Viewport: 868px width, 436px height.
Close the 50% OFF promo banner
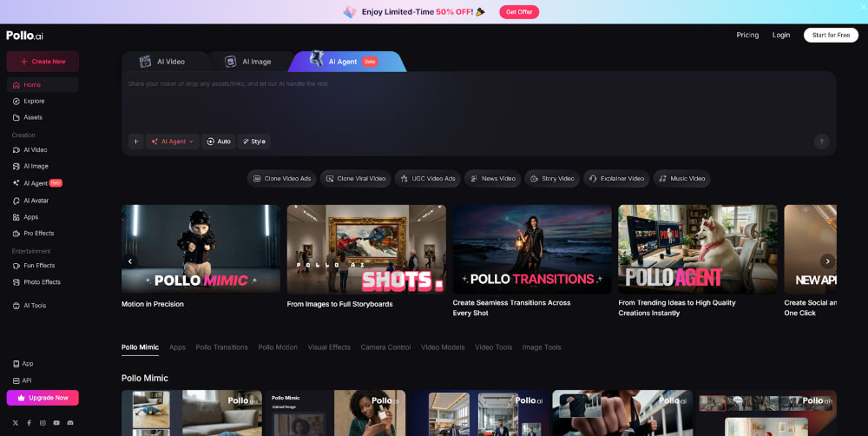tap(863, 7)
